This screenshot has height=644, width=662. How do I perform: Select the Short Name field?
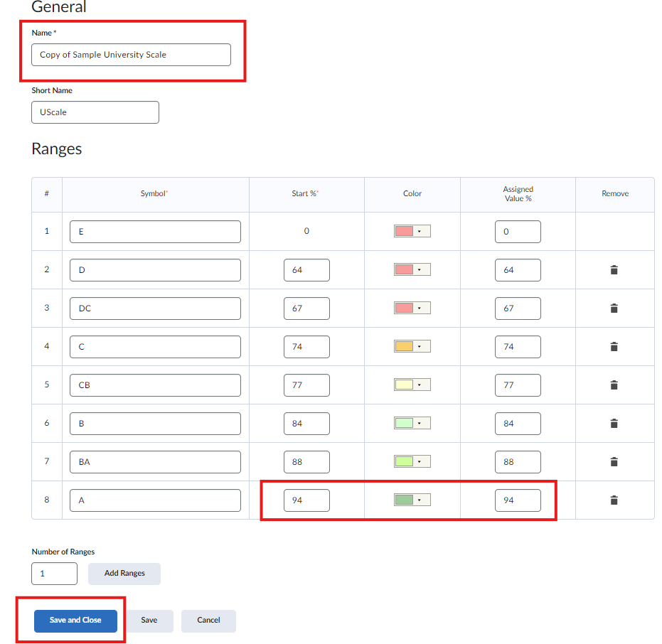[x=95, y=112]
